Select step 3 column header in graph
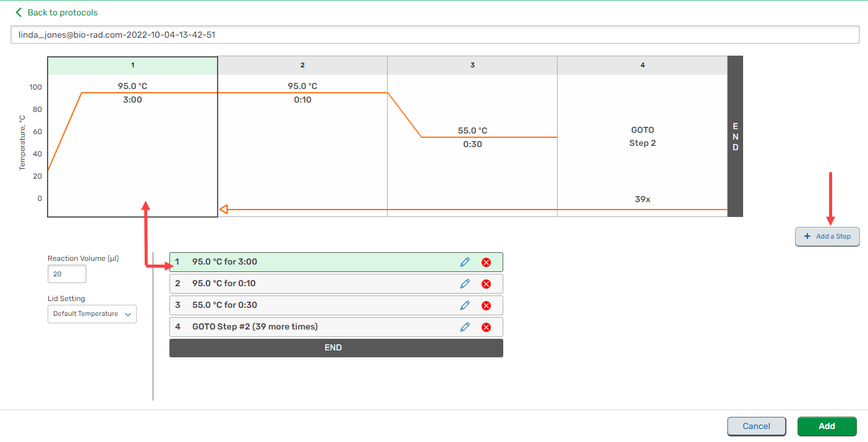This screenshot has height=442, width=868. point(472,65)
